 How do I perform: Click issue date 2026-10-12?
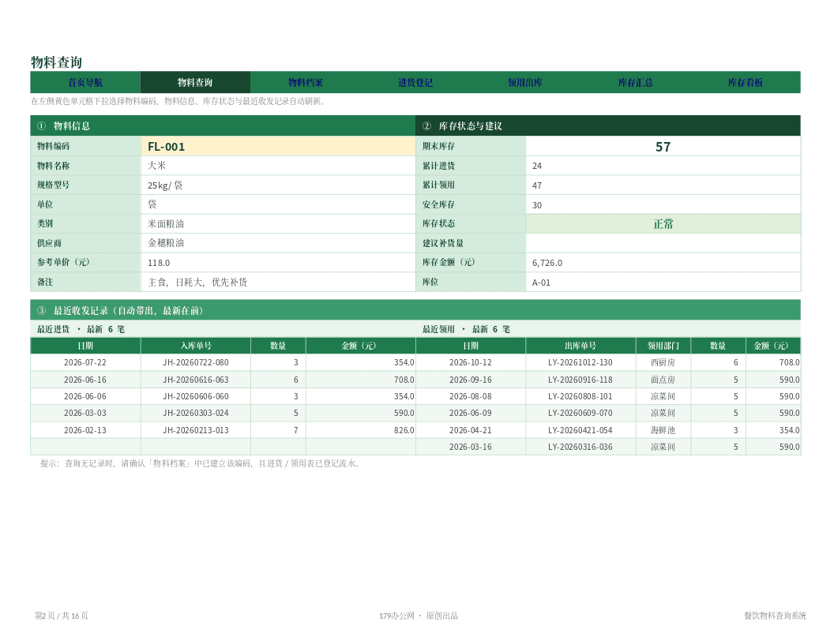click(x=470, y=362)
